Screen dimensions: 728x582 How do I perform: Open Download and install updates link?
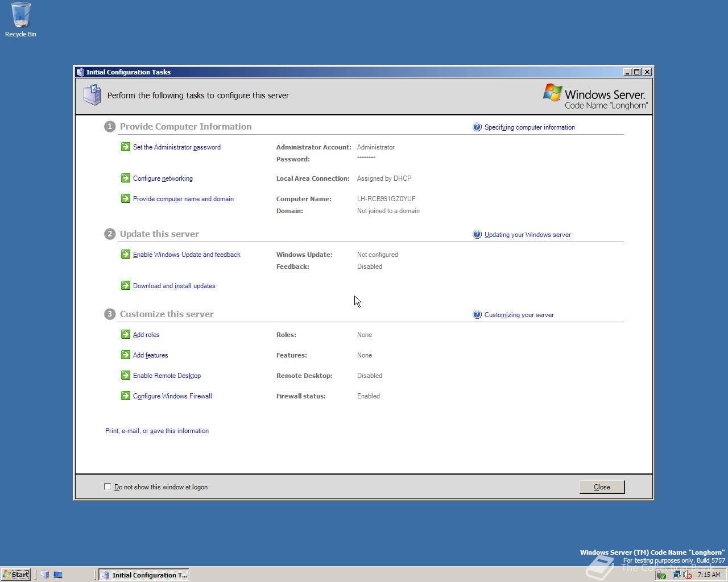point(174,286)
